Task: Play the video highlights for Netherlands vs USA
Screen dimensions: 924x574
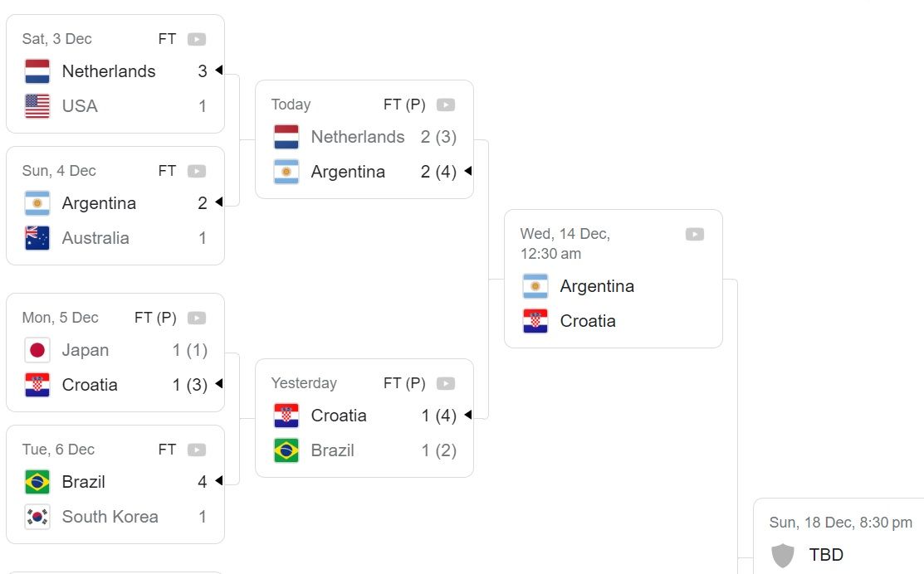Action: (197, 38)
